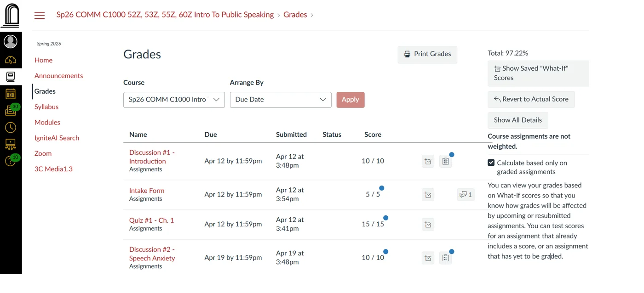Click the 10 / 10 score for Discussion #2
Screen dimensions: 644x293
373,258
